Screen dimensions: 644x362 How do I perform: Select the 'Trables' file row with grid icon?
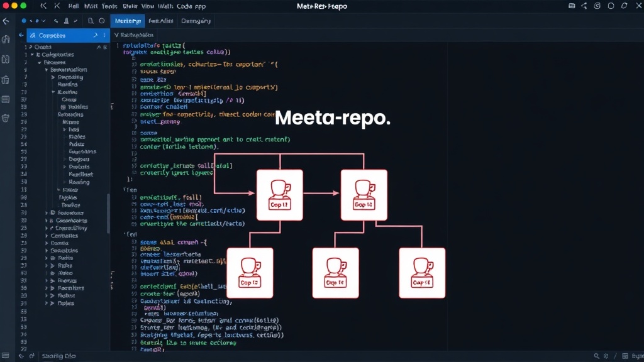tap(75, 107)
